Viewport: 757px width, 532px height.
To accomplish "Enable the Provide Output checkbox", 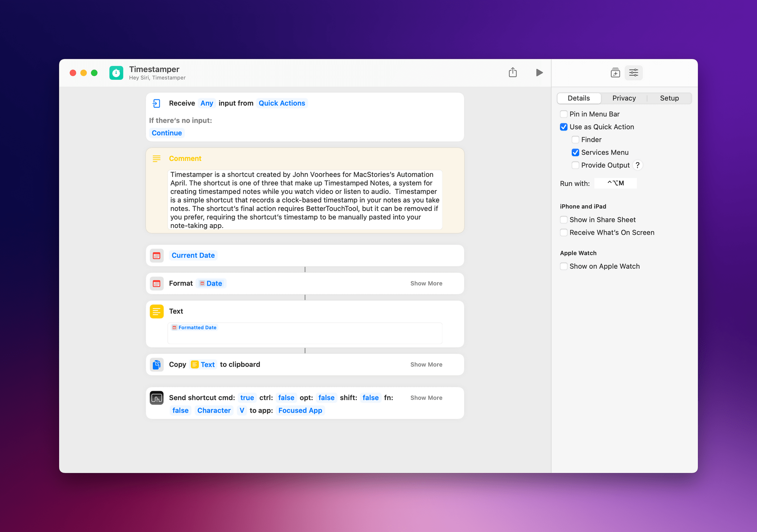I will coord(576,165).
